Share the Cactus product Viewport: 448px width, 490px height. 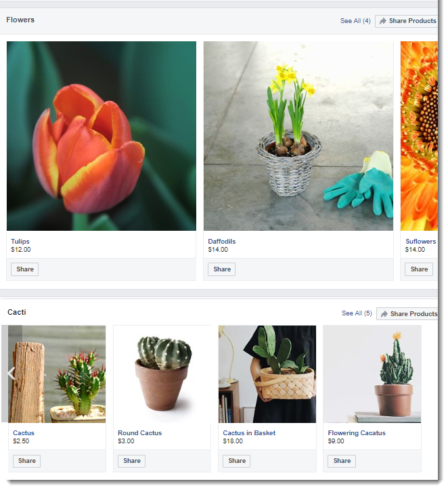coord(27,461)
